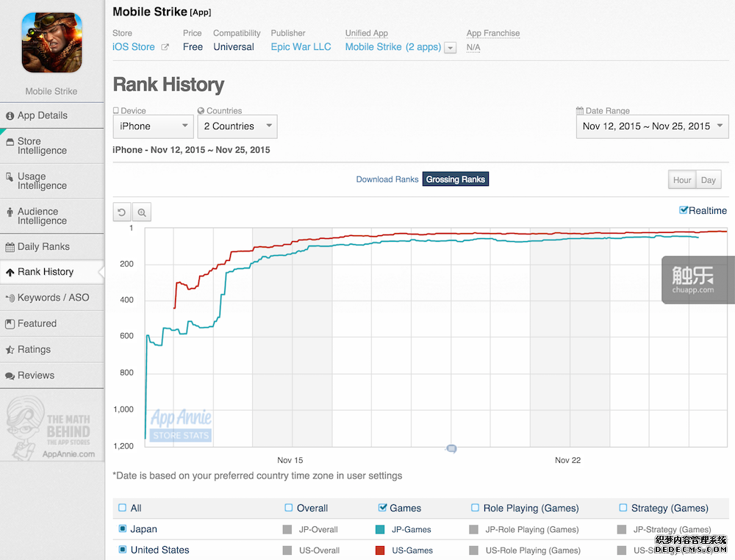735x560 pixels.
Task: Open the Mobile Strike (2 apps) unified link
Action: pos(392,47)
